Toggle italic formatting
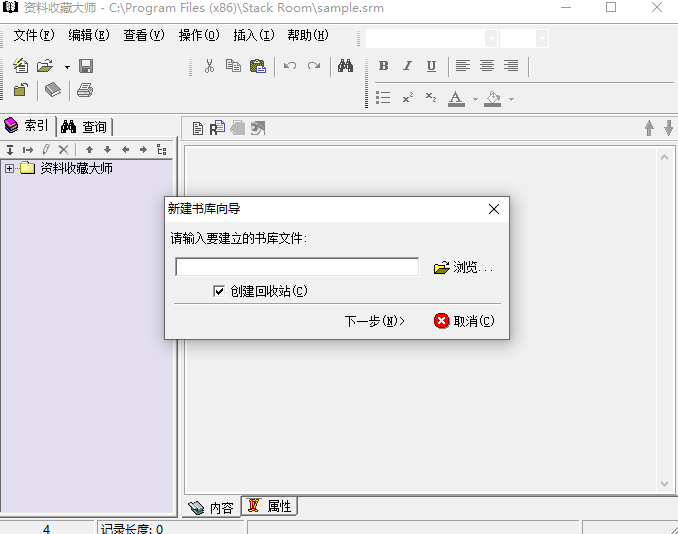The height and width of the screenshot is (534, 678). pos(407,66)
